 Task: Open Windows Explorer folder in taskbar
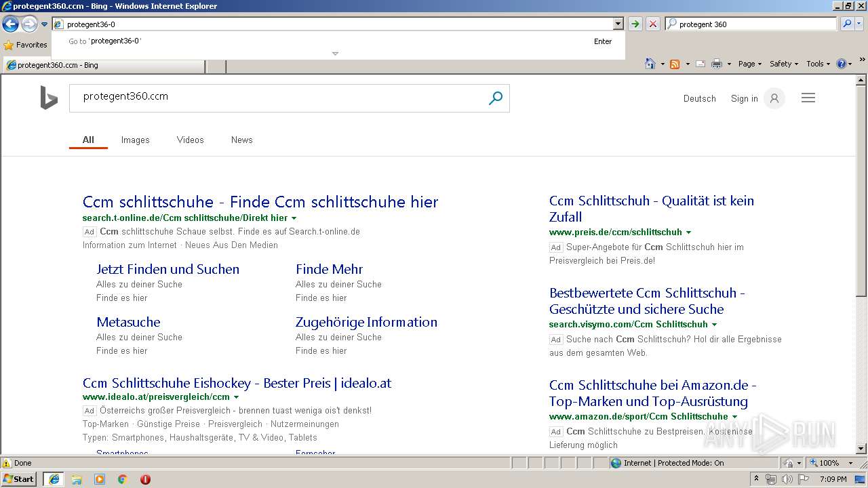[77, 479]
